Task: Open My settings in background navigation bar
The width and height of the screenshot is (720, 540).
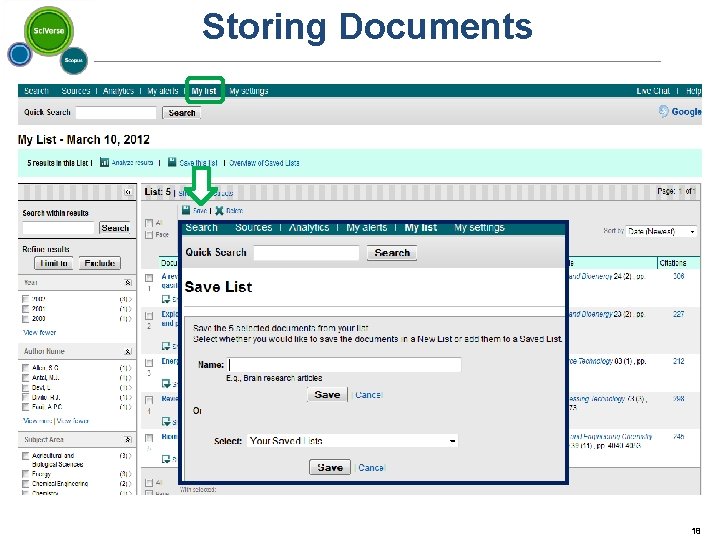Action: click(248, 91)
